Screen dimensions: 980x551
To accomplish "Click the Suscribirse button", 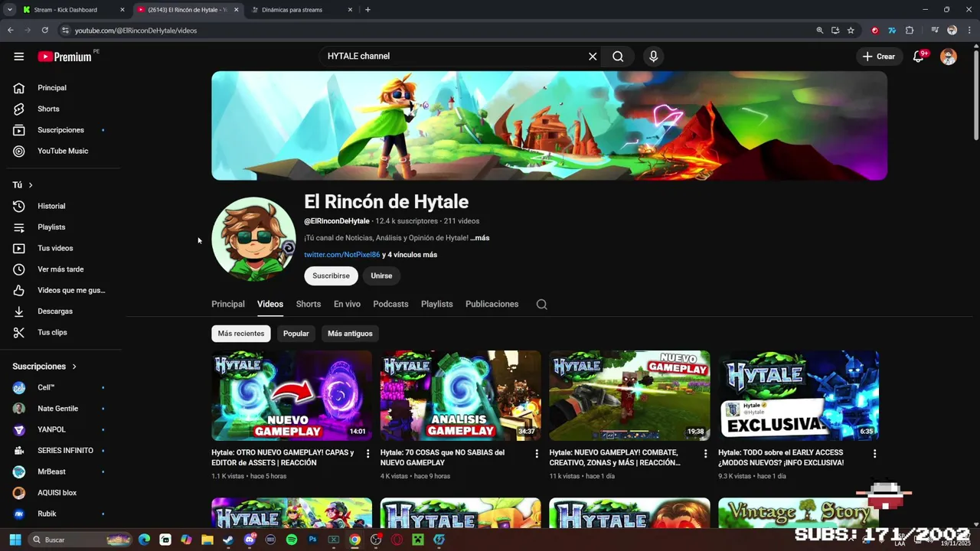I will pos(331,275).
